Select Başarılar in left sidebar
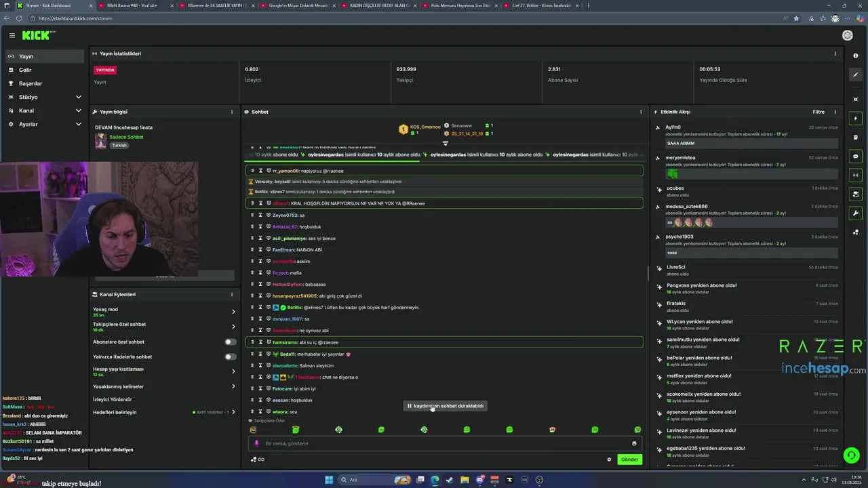Image resolution: width=868 pixels, height=488 pixels. pyautogui.click(x=45, y=83)
